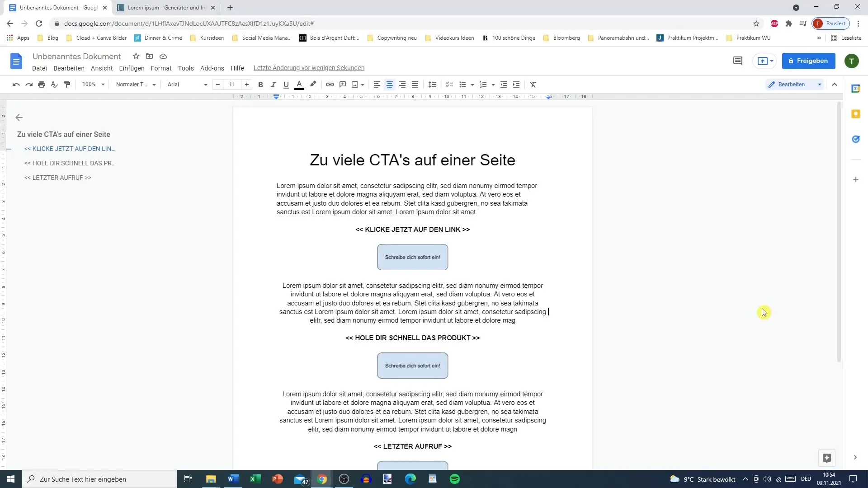The image size is (868, 488).
Task: Open the Arial font dropdown
Action: (187, 84)
